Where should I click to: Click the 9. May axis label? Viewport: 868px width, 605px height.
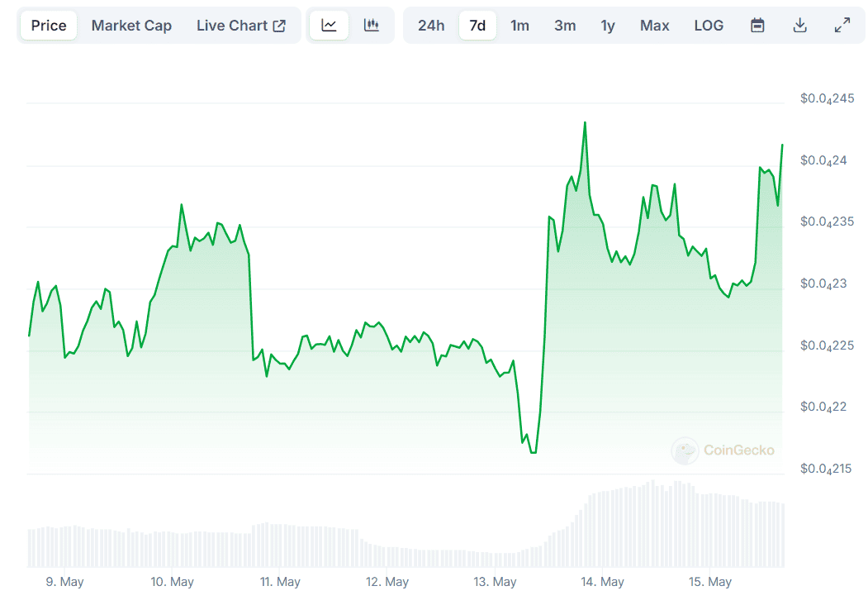pyautogui.click(x=64, y=582)
